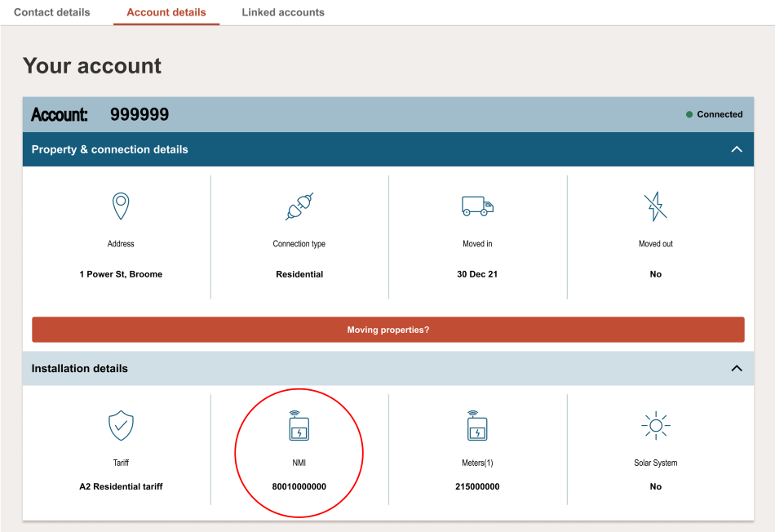The width and height of the screenshot is (775, 532).
Task: Select the Account details tab
Action: pyautogui.click(x=166, y=12)
